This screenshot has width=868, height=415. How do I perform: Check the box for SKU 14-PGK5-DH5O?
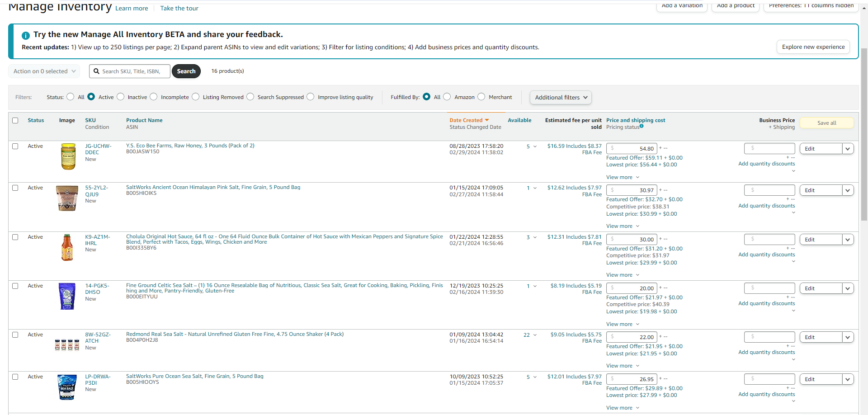click(x=15, y=286)
